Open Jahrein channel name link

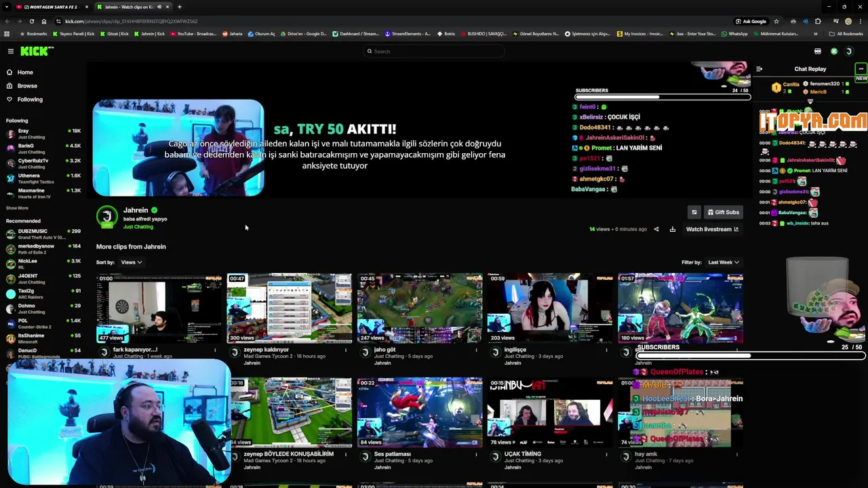click(136, 210)
